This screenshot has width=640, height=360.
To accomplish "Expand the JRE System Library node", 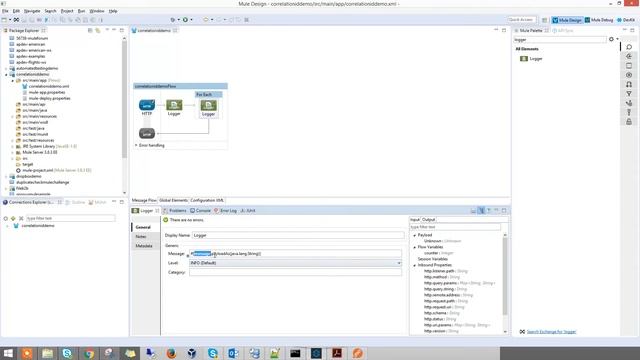I will point(13,147).
